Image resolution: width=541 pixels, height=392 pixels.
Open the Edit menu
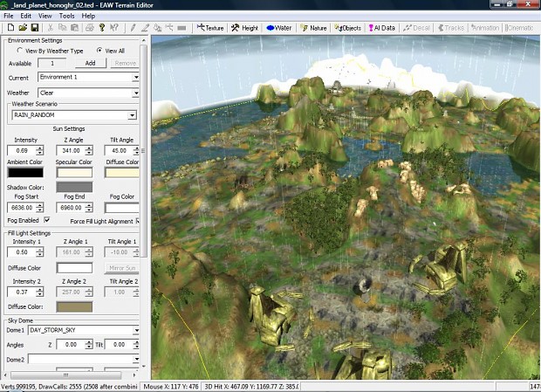click(25, 16)
